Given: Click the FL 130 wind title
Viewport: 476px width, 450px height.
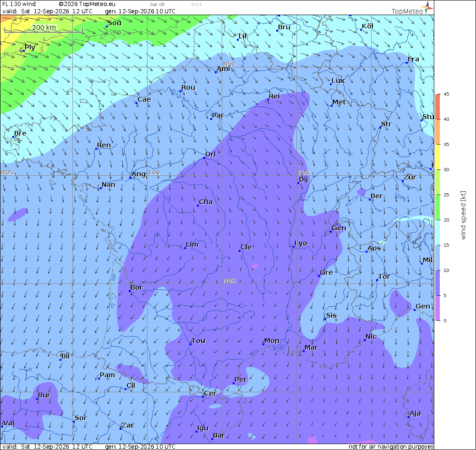Looking at the screenshot, I should [x=19, y=4].
